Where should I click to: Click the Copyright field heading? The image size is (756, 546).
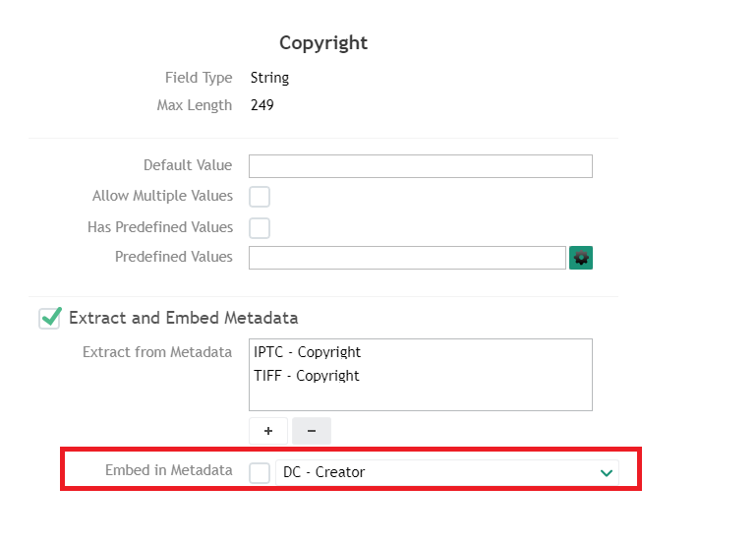(323, 43)
